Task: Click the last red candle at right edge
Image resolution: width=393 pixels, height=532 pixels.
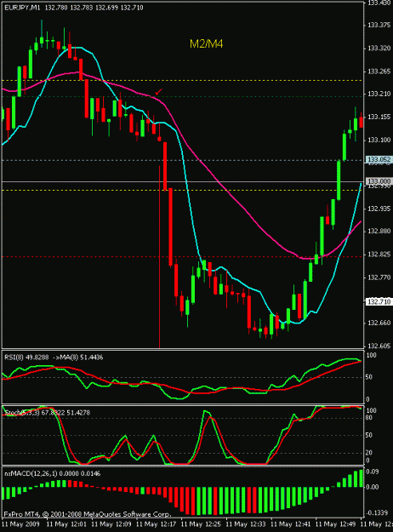Action: tap(362, 121)
